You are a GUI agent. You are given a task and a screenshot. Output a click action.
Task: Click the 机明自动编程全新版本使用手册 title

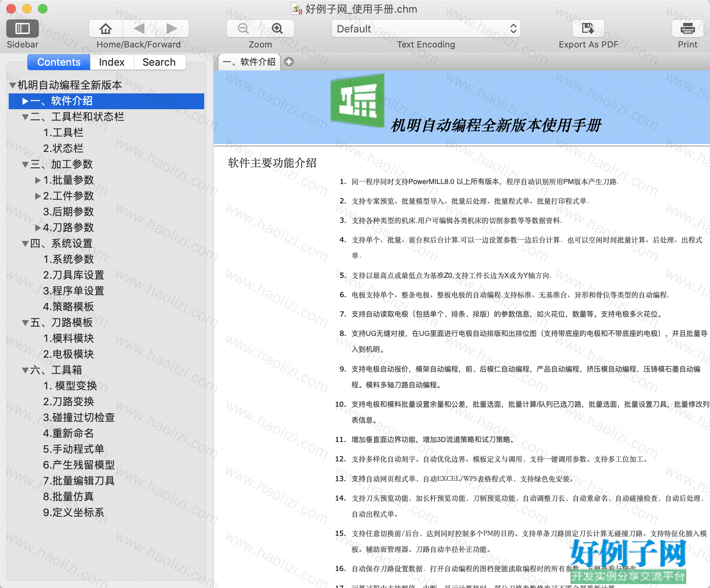click(x=495, y=125)
